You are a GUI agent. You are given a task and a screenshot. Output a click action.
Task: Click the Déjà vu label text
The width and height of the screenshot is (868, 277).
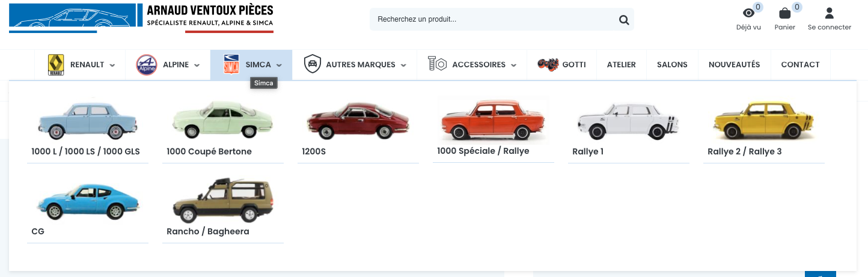pyautogui.click(x=748, y=27)
